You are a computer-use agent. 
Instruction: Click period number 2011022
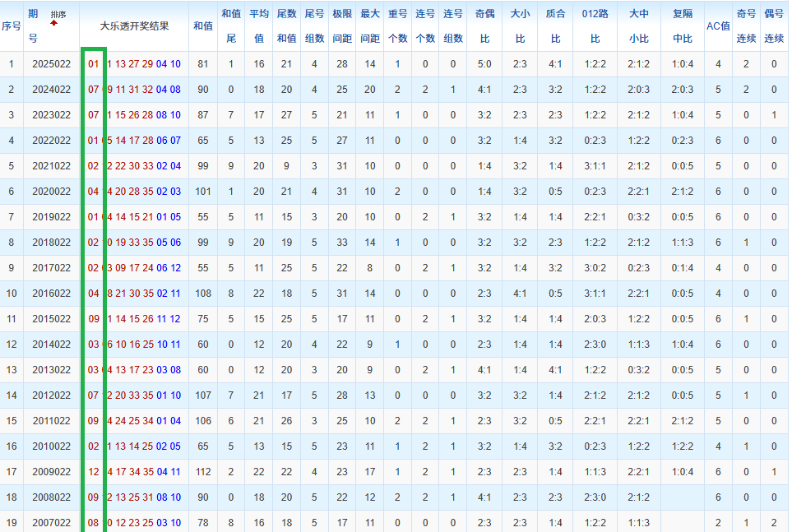[x=52, y=421]
